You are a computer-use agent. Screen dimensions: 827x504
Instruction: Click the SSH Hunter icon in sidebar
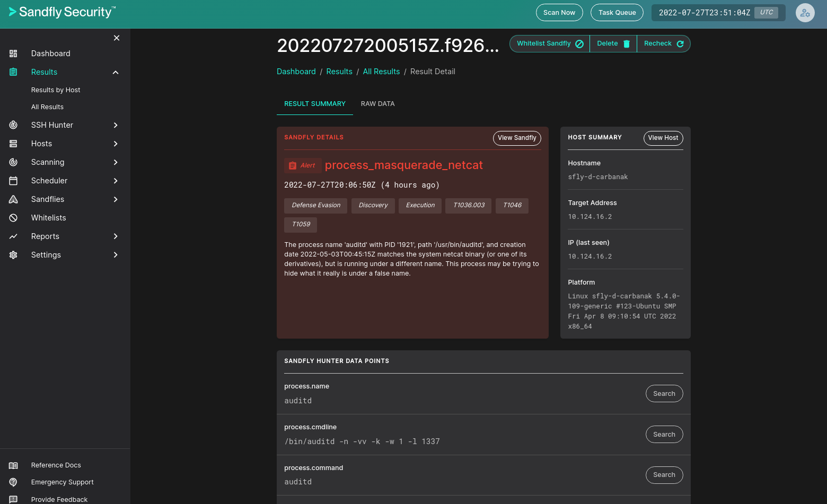tap(13, 125)
